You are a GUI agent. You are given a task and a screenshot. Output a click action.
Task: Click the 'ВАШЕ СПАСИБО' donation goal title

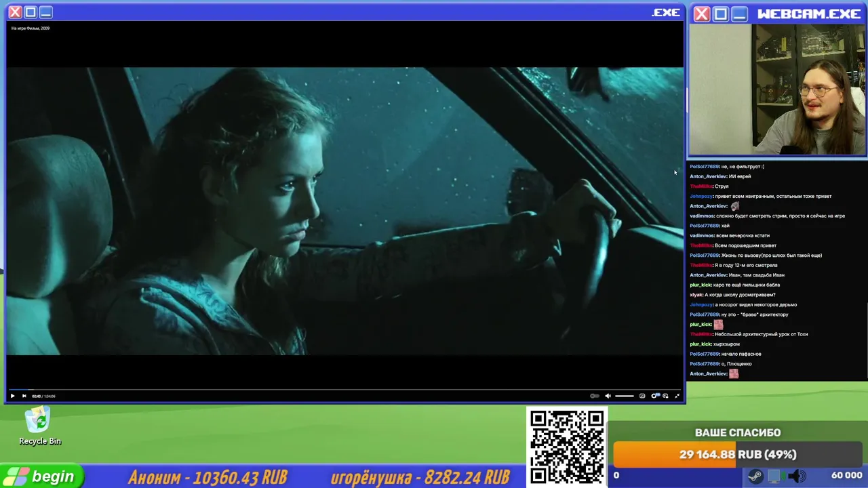738,432
